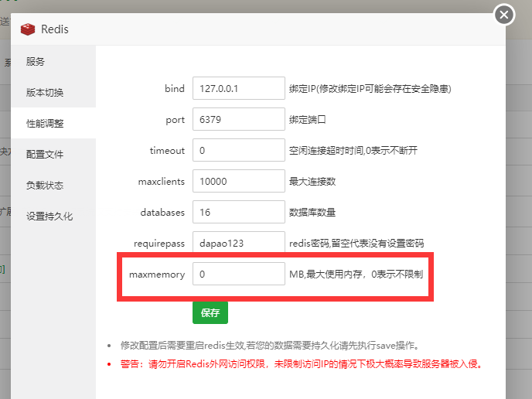Click the red 警告 warning text
Viewport: 532px width, 399px height.
pyautogui.click(x=302, y=364)
